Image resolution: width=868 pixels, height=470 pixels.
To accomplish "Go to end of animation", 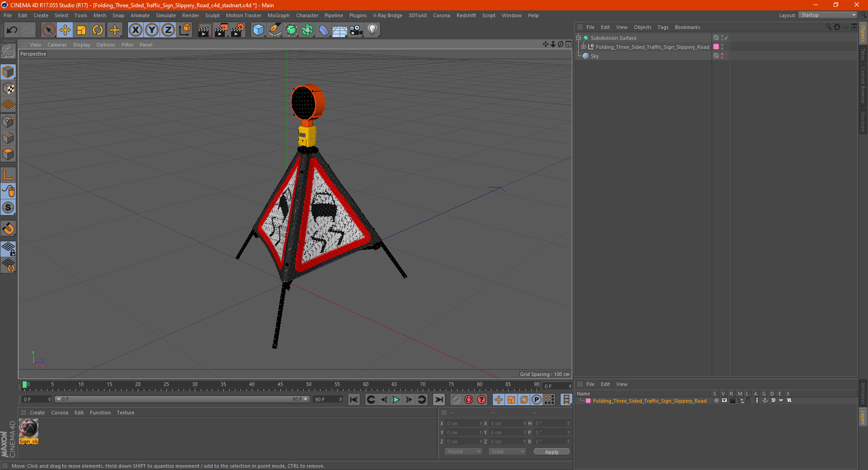I will [439, 399].
